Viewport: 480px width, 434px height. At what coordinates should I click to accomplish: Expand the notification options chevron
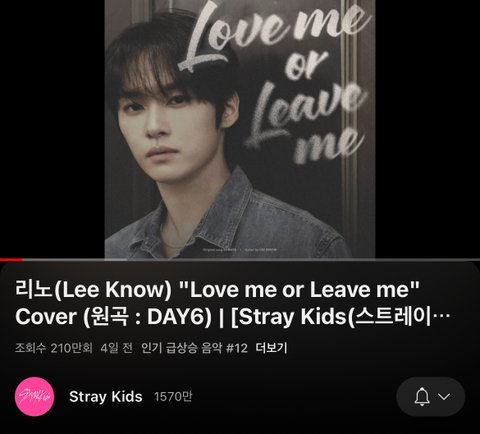pos(444,396)
